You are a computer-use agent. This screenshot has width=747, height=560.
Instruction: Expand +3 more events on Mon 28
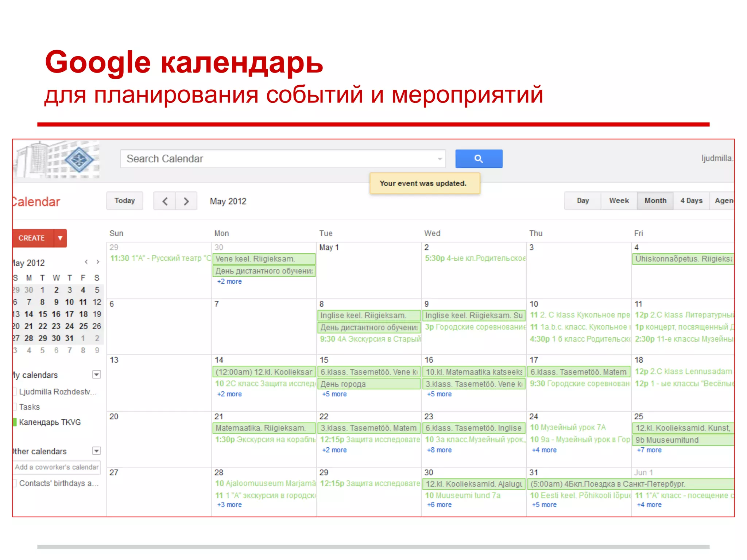tap(229, 505)
